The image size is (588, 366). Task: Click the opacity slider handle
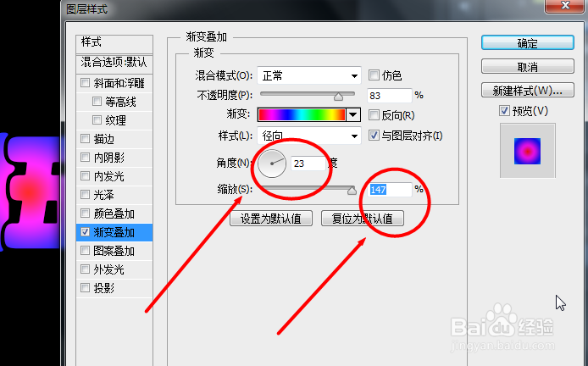pos(338,97)
